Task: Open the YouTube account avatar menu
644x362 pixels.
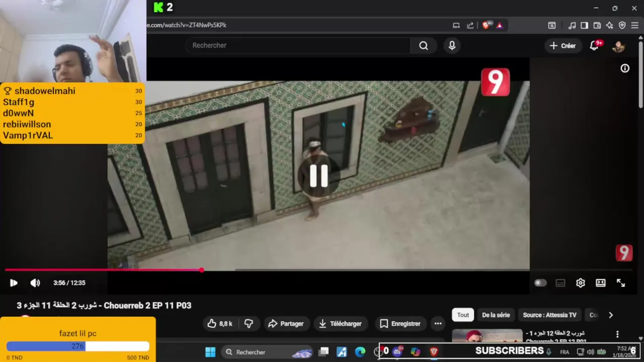Action: click(618, 46)
